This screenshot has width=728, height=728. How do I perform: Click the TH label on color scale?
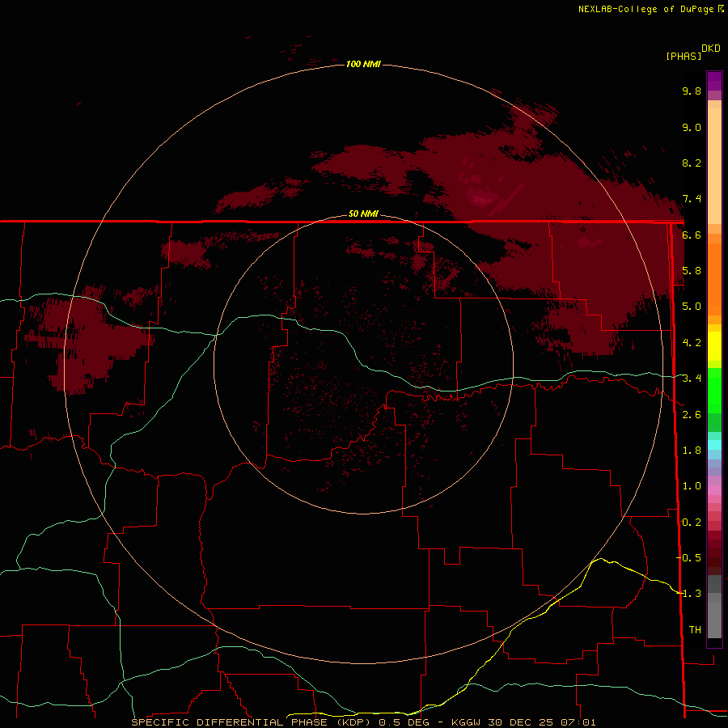pos(695,630)
